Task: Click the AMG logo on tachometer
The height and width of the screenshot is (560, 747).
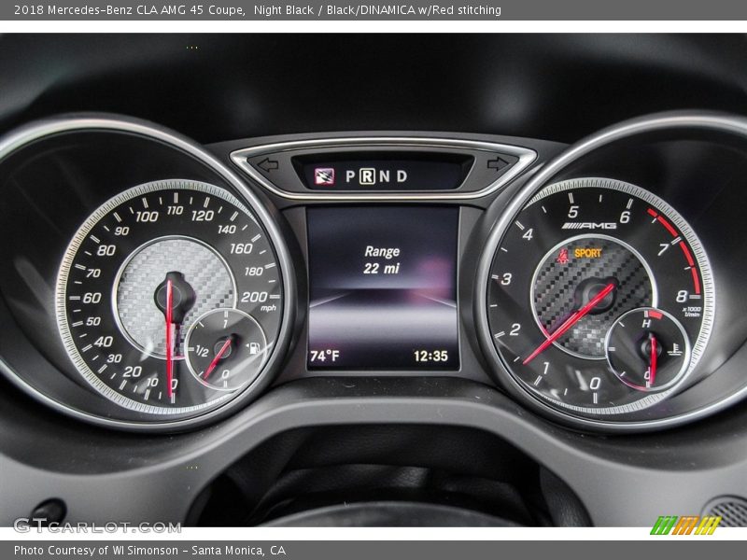Action: click(x=588, y=225)
